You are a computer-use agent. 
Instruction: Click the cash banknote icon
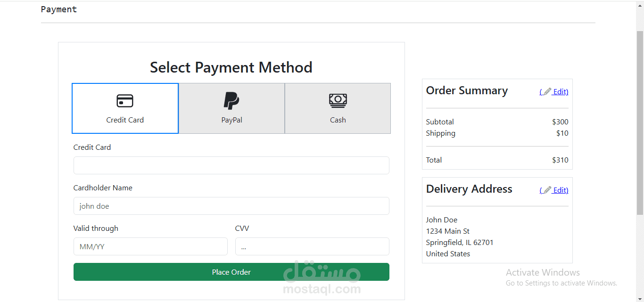pos(338,100)
